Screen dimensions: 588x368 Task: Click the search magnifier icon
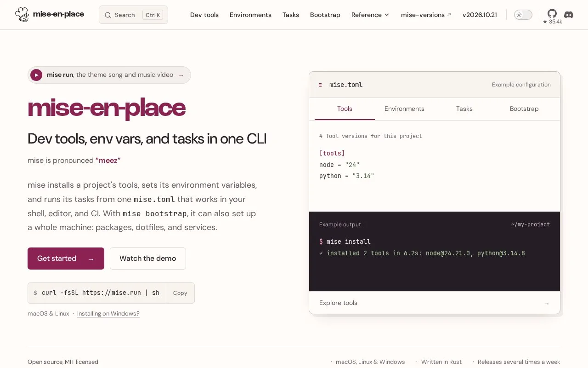108,15
